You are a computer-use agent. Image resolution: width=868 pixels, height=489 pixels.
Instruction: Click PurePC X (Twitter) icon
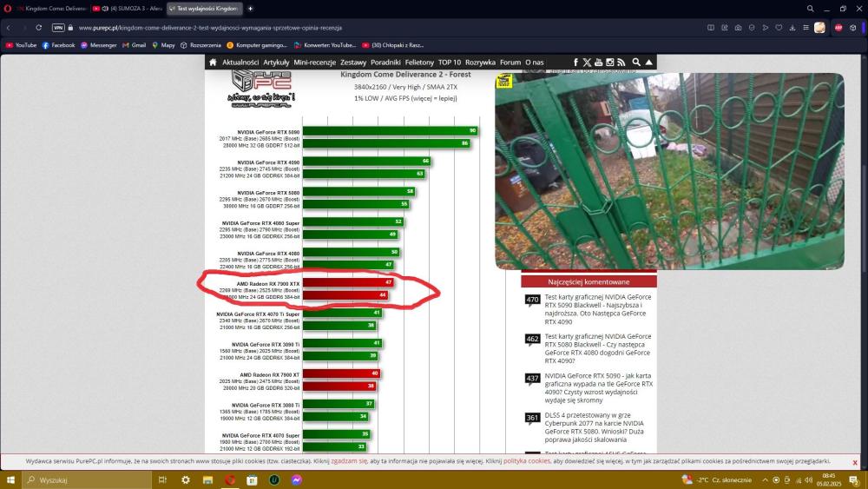tap(587, 63)
